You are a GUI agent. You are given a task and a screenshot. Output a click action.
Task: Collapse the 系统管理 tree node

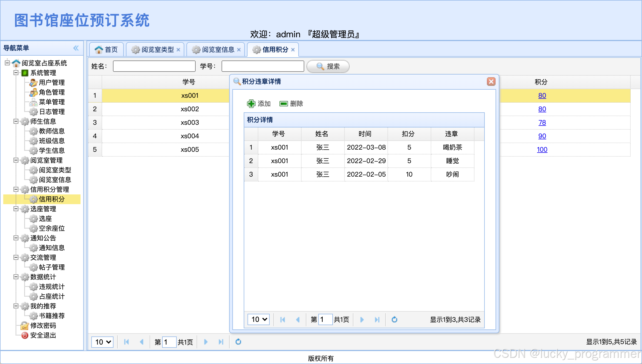coord(16,73)
